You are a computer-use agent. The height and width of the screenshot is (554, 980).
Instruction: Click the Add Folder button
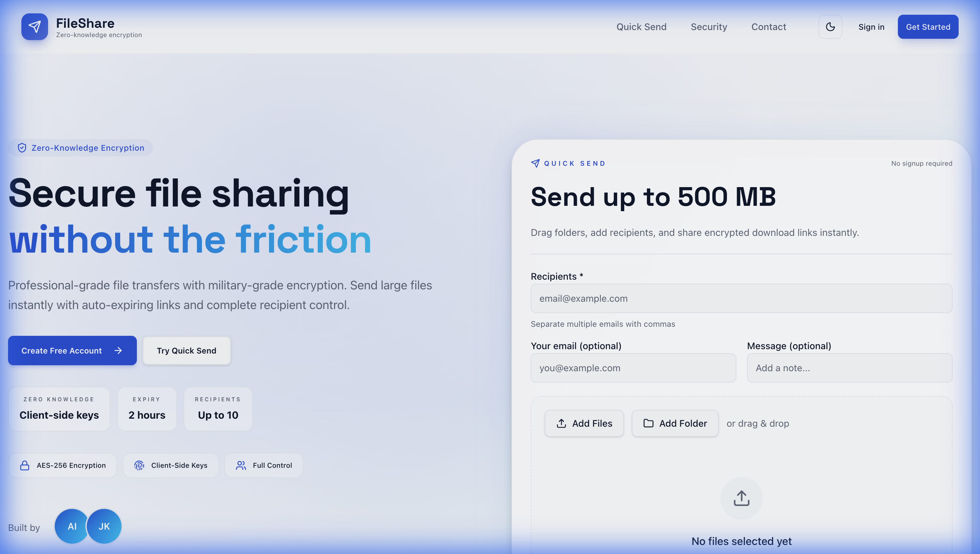pyautogui.click(x=675, y=423)
